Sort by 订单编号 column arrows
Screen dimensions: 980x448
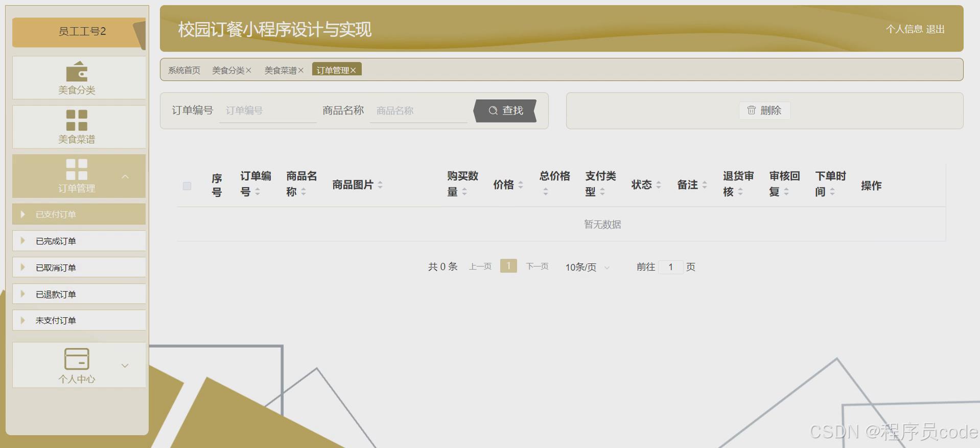point(258,192)
